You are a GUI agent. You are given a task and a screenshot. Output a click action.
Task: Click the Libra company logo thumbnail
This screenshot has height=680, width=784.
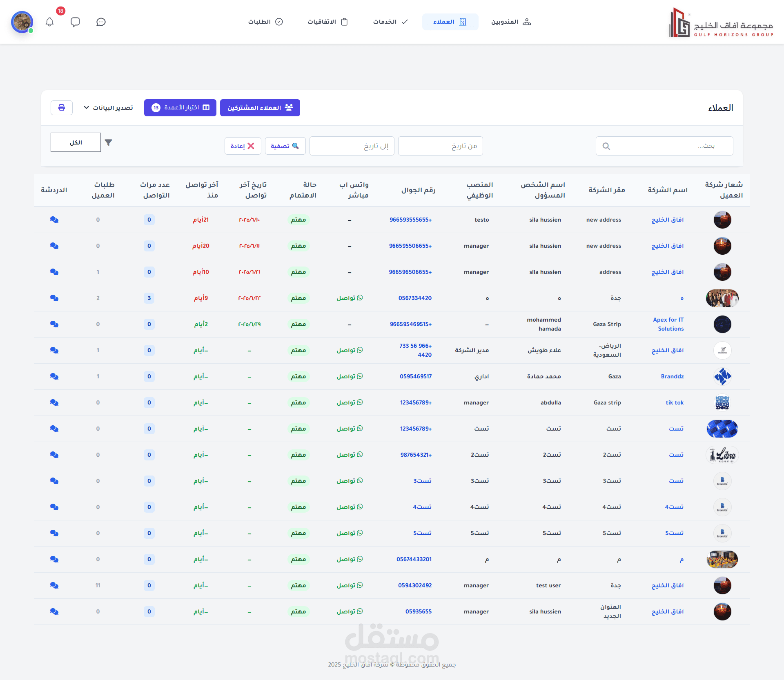722,455
